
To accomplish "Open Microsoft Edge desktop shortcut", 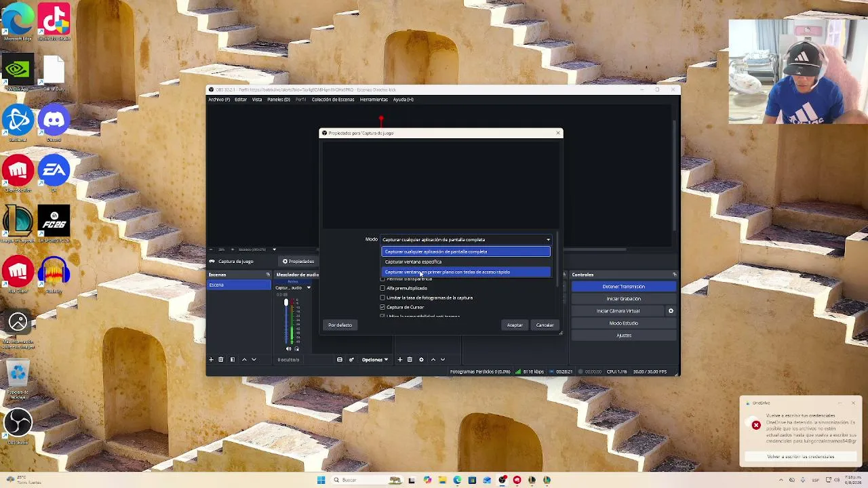I will [18, 21].
